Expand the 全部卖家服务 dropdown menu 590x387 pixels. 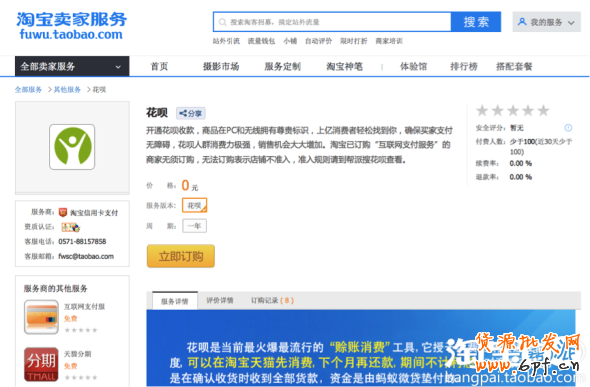click(72, 67)
